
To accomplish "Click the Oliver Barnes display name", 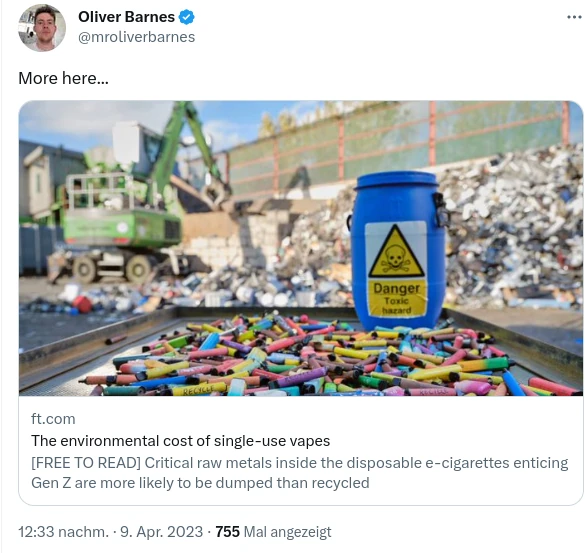I will [x=126, y=17].
